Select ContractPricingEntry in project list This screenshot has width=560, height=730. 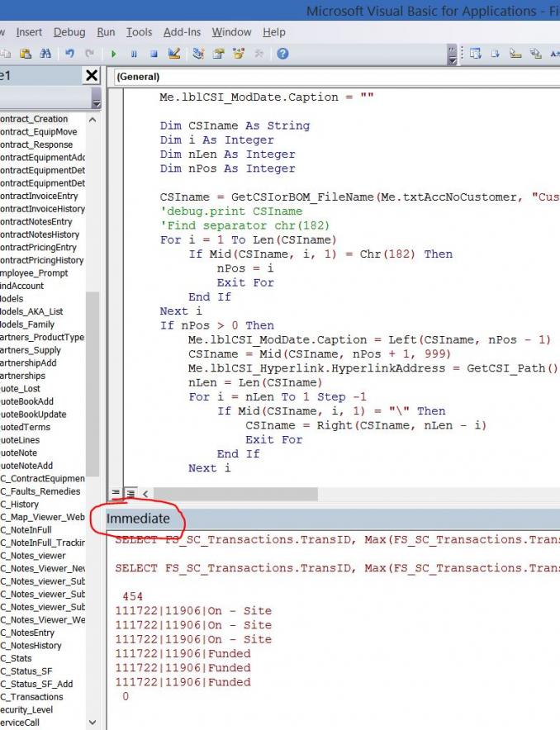(38, 247)
